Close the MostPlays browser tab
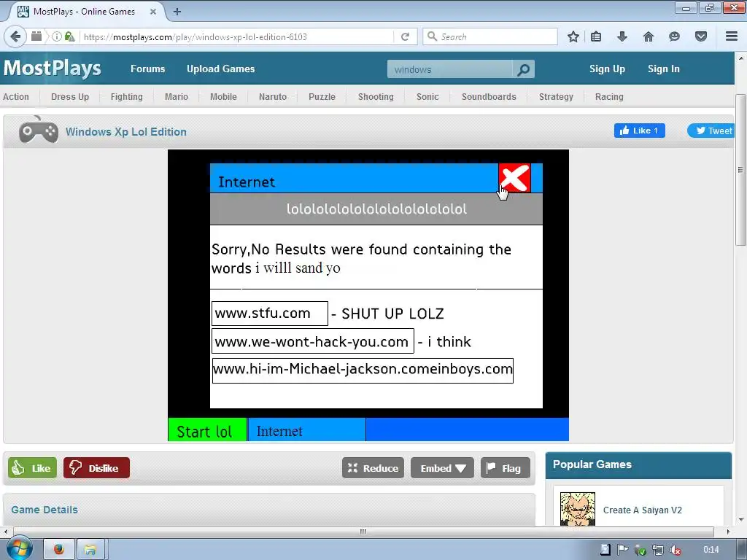 153,12
